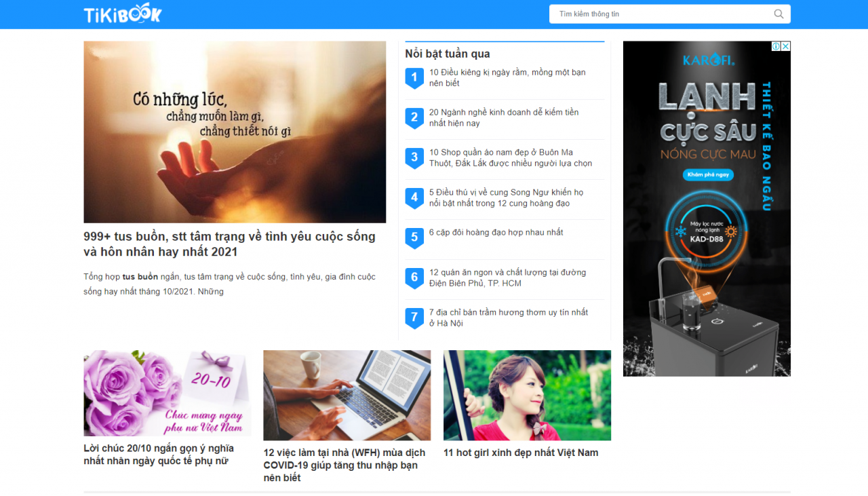The image size is (868, 496).
Task: Click the 'Khám phá ngay' ad button
Action: [x=708, y=175]
